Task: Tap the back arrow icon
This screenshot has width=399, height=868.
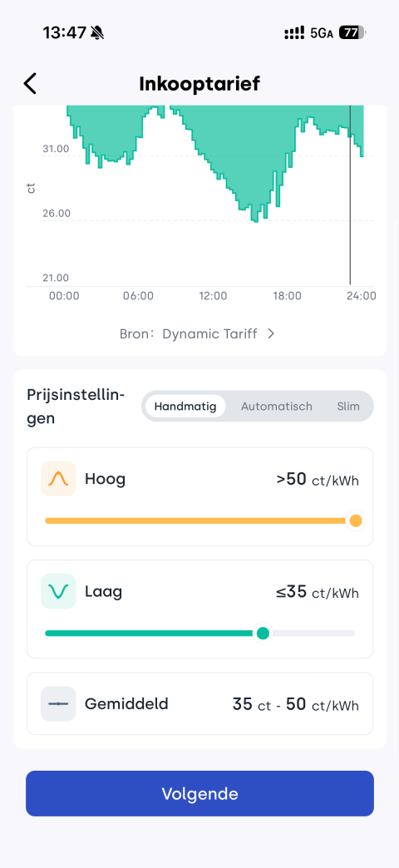Action: pyautogui.click(x=30, y=84)
